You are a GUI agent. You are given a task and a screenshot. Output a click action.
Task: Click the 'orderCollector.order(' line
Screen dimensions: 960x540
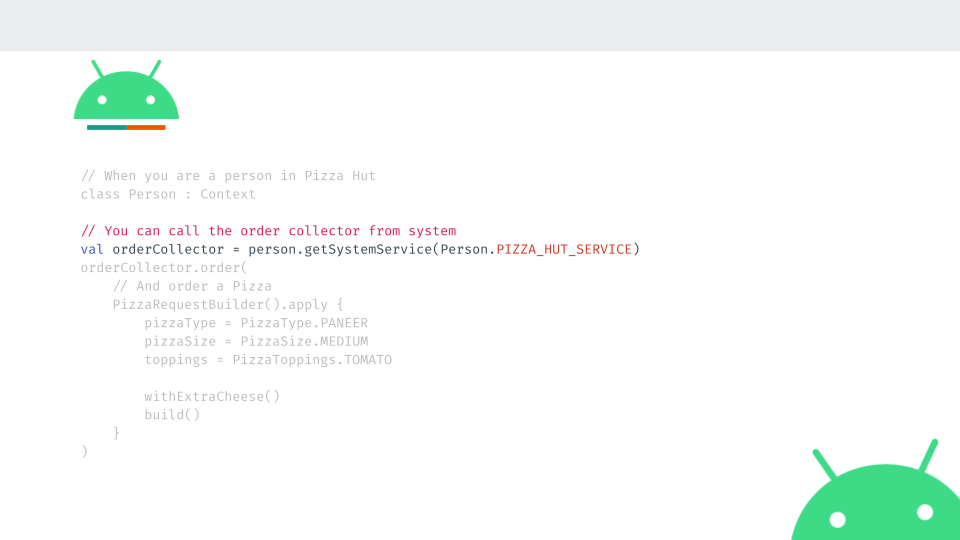164,268
